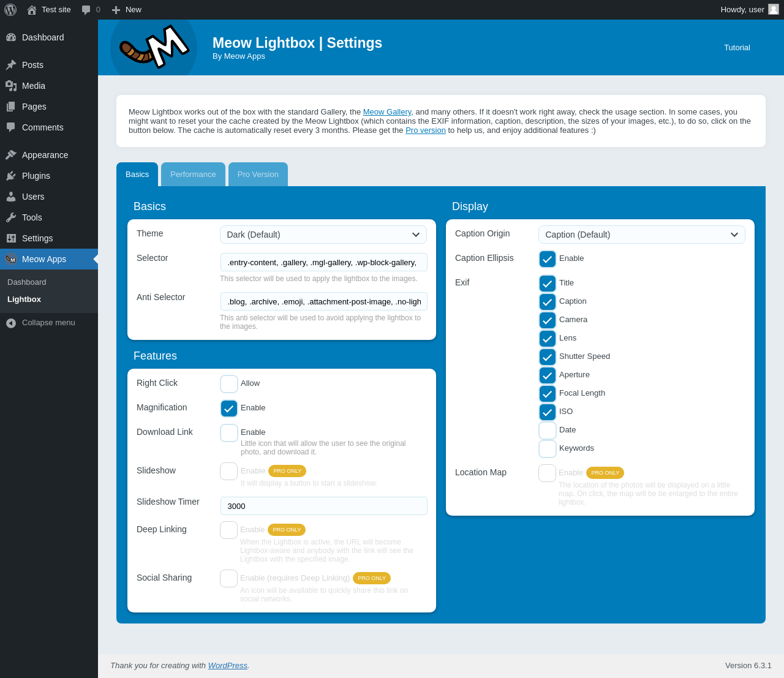Screen dimensions: 784x678
Task: Uncheck the Exif Lens checkbox
Action: 548,339
